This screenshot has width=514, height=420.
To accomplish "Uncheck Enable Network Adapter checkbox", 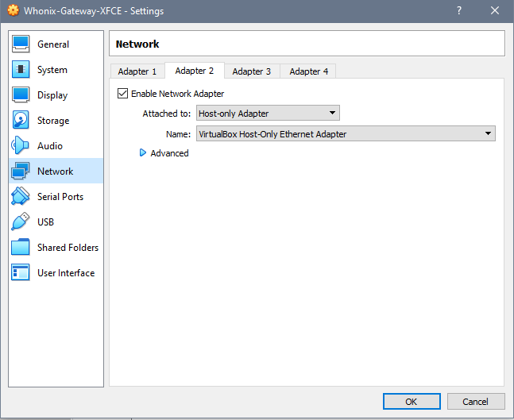I will 122,94.
